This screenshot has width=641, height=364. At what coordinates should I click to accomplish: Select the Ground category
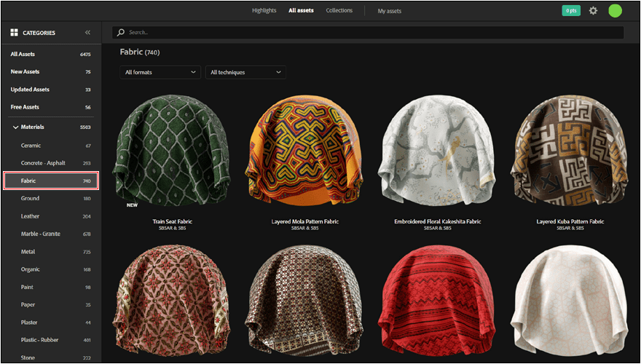pos(51,198)
